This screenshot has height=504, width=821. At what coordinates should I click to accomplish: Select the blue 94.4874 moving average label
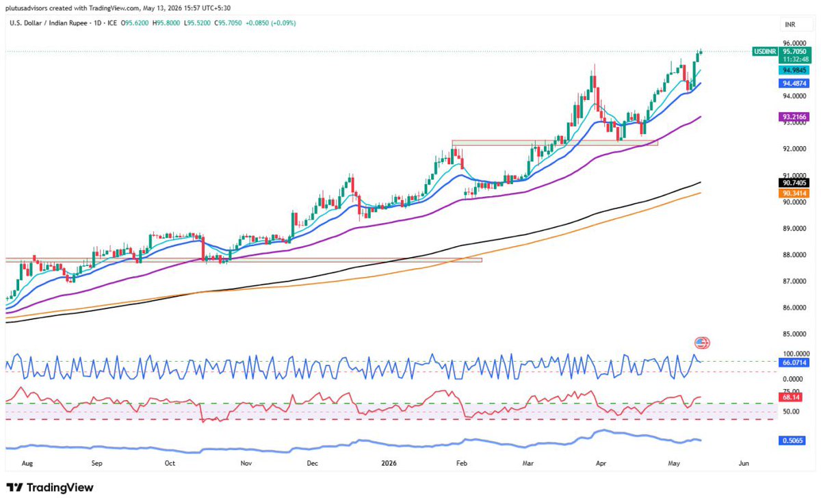click(x=794, y=83)
